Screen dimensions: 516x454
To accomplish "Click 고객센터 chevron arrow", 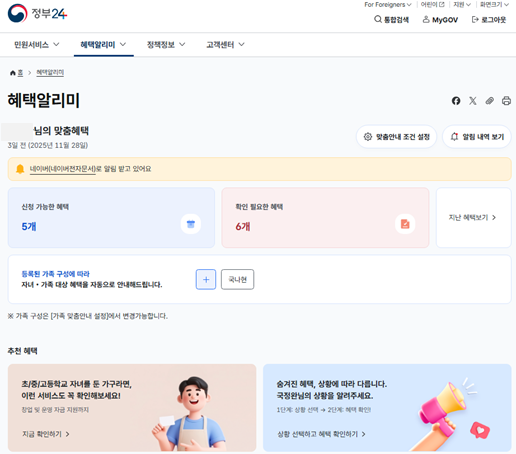I will (x=241, y=44).
